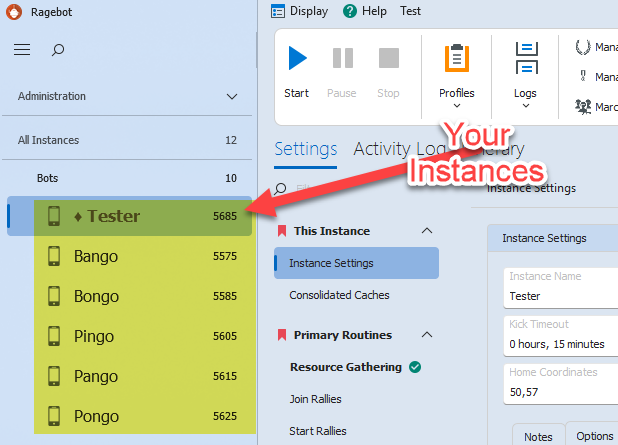
Task: Click the Pause icon in toolbar
Action: pos(342,59)
